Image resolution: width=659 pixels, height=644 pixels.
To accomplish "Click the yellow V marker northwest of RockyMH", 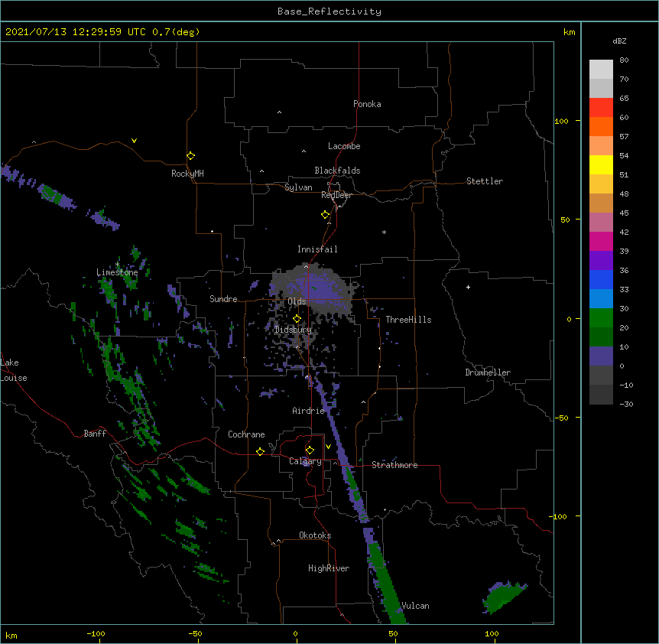I will click(134, 141).
